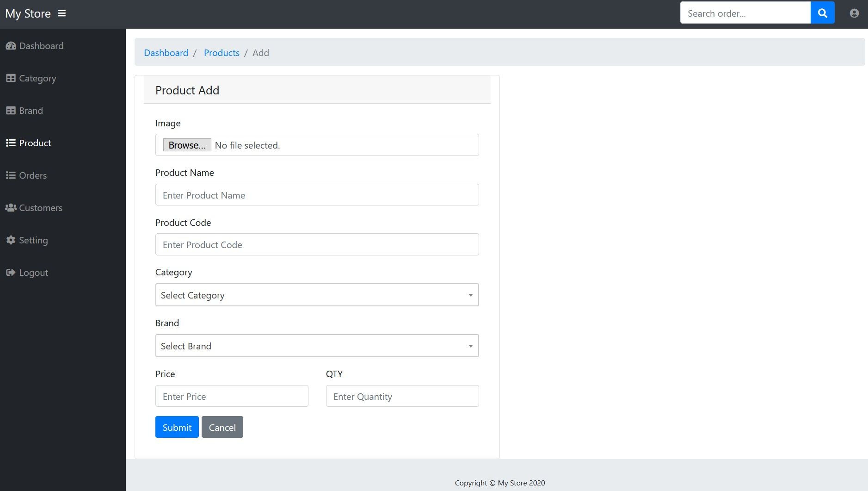Viewport: 868px width, 491px height.
Task: Click the 'Add' breadcrumb text
Action: point(261,53)
